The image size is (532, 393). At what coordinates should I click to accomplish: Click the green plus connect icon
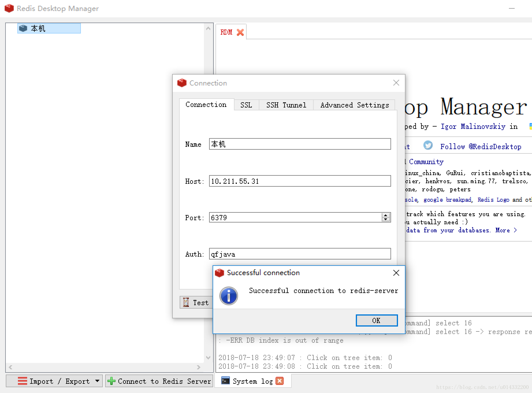click(x=111, y=381)
